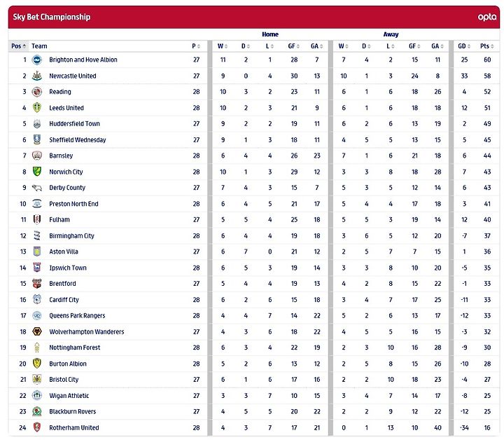504x440 pixels.
Task: Sort by played games P column
Action: click(196, 46)
